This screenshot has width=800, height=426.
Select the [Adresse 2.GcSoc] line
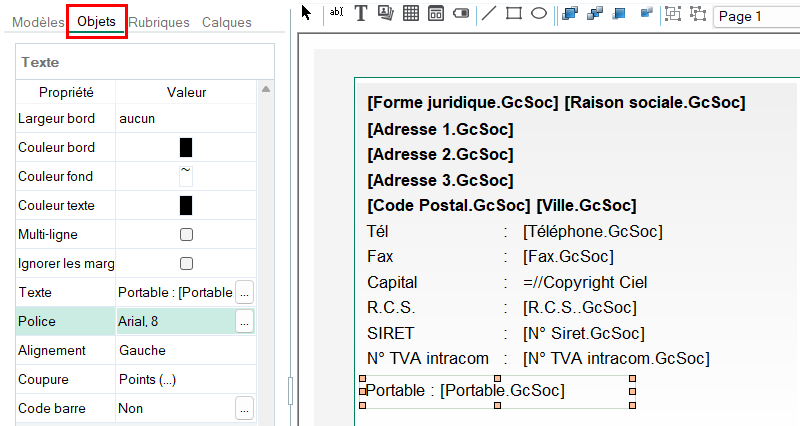pos(440,155)
